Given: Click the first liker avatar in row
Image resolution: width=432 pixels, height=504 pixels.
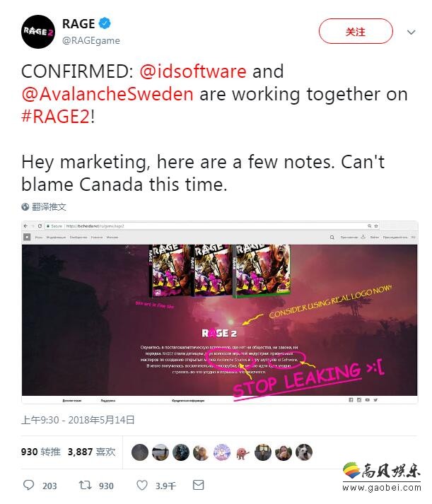Looking at the screenshot, I should coord(140,452).
